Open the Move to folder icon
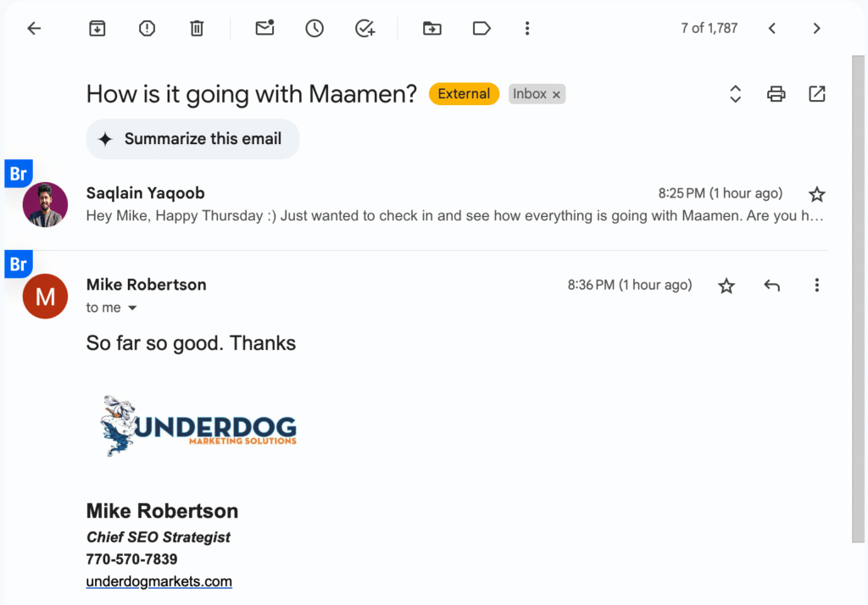 point(432,28)
